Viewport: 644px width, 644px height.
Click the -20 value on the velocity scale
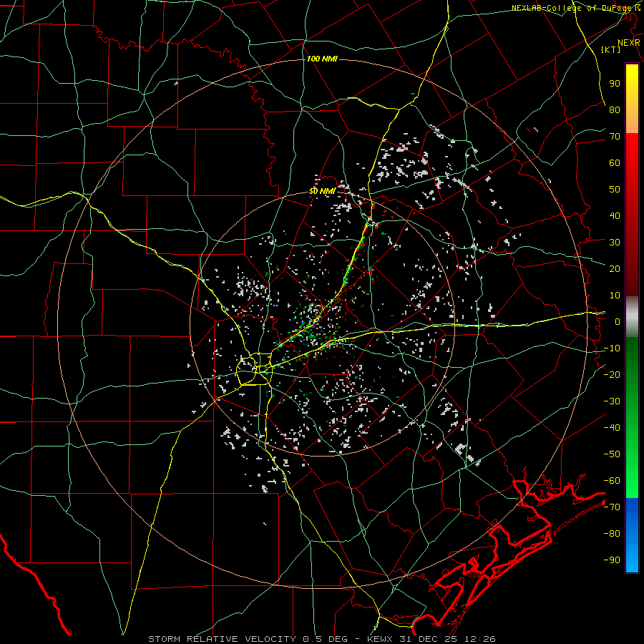(x=612, y=374)
